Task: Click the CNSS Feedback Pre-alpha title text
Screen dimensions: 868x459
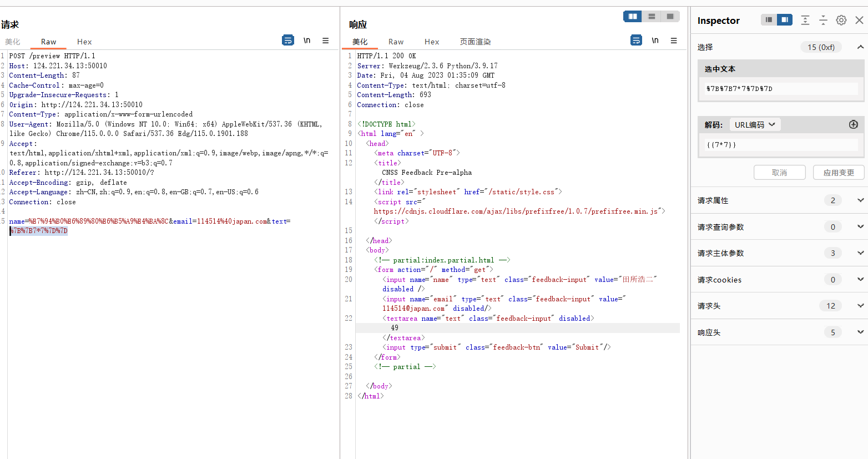Action: click(x=427, y=173)
